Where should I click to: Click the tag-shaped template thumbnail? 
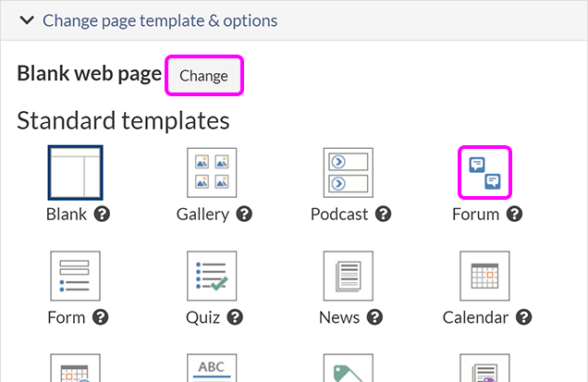pyautogui.click(x=349, y=370)
